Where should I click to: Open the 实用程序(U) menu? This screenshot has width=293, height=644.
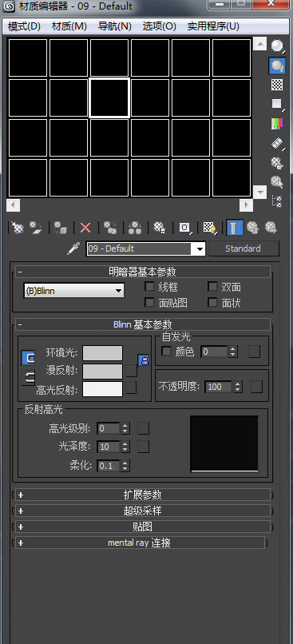pyautogui.click(x=213, y=26)
